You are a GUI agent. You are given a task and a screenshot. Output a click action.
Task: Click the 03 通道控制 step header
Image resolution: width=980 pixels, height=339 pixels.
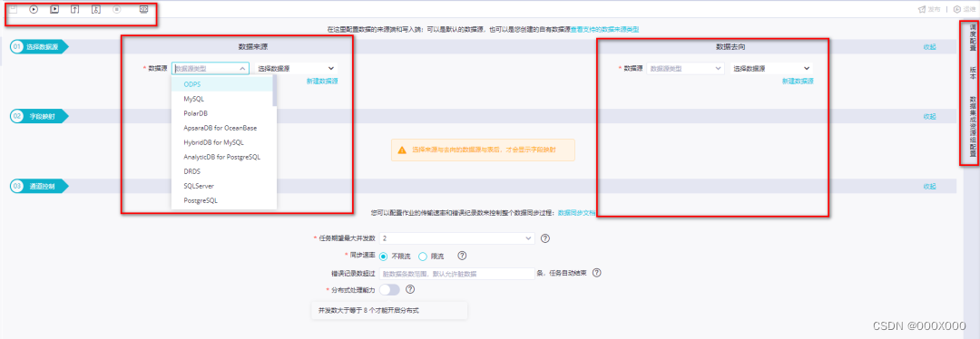point(39,187)
